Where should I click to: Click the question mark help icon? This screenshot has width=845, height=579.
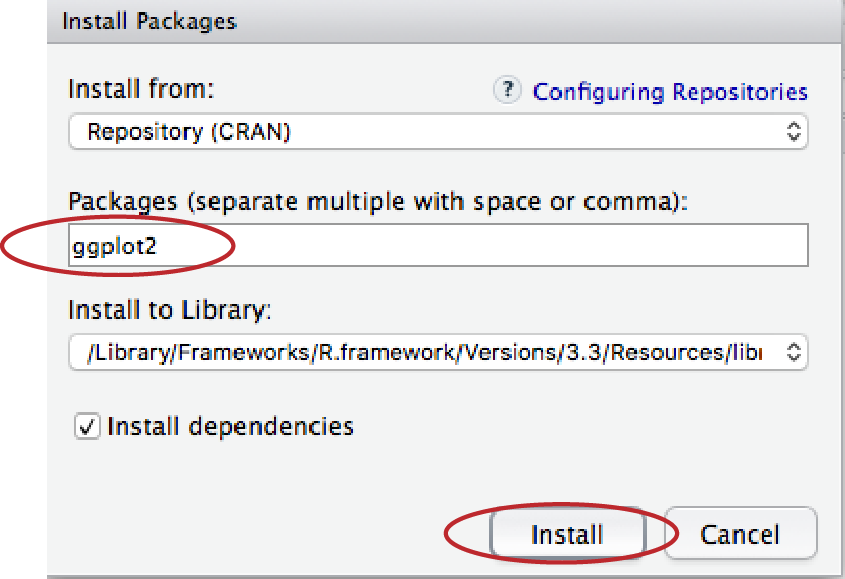pos(507,91)
